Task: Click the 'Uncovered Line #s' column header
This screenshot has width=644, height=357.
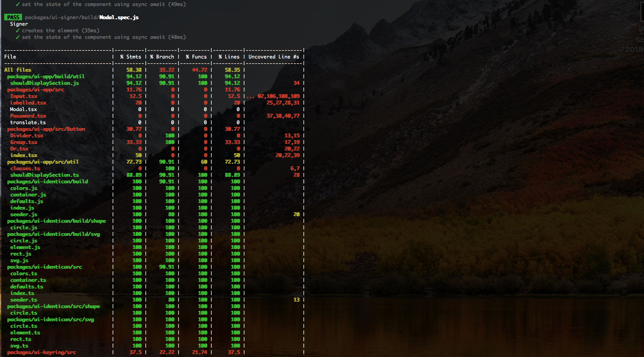Action: tap(274, 57)
